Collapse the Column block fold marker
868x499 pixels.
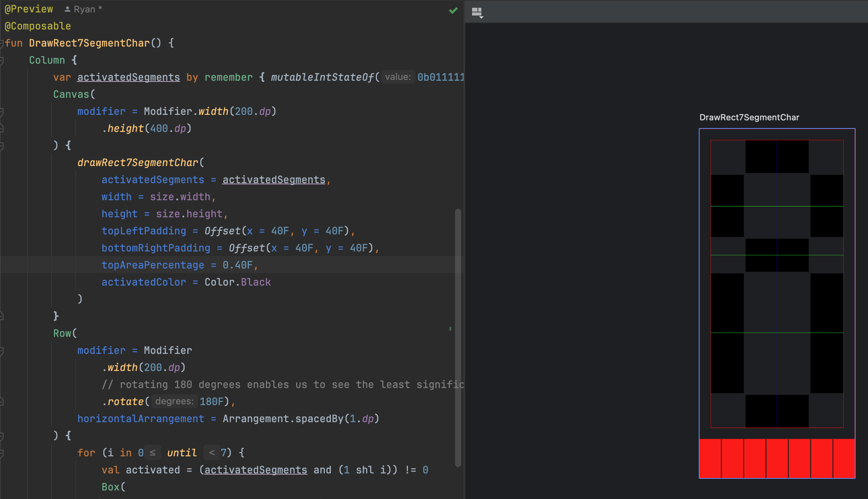2,60
